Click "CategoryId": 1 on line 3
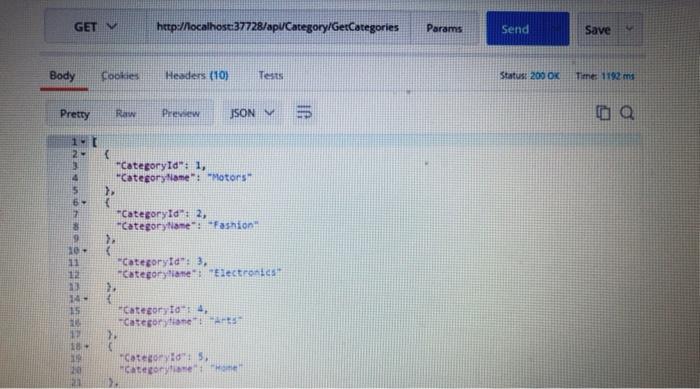 pos(161,166)
